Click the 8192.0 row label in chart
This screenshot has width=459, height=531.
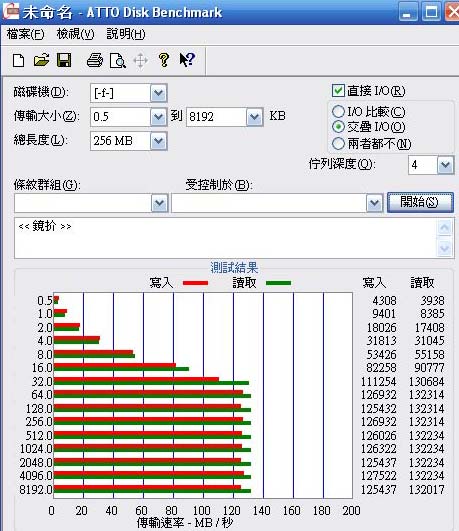point(36,489)
